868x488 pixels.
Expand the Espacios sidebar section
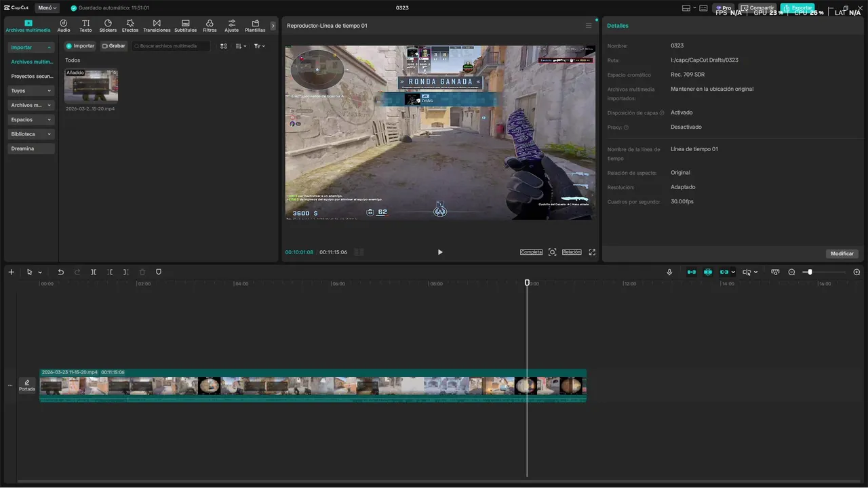click(31, 119)
